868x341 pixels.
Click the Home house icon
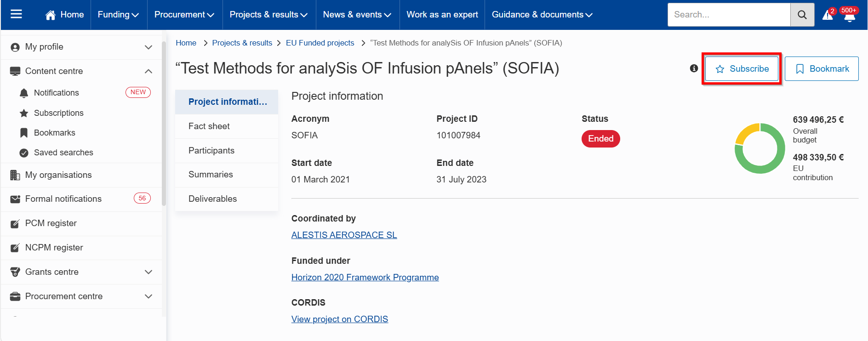pos(51,15)
